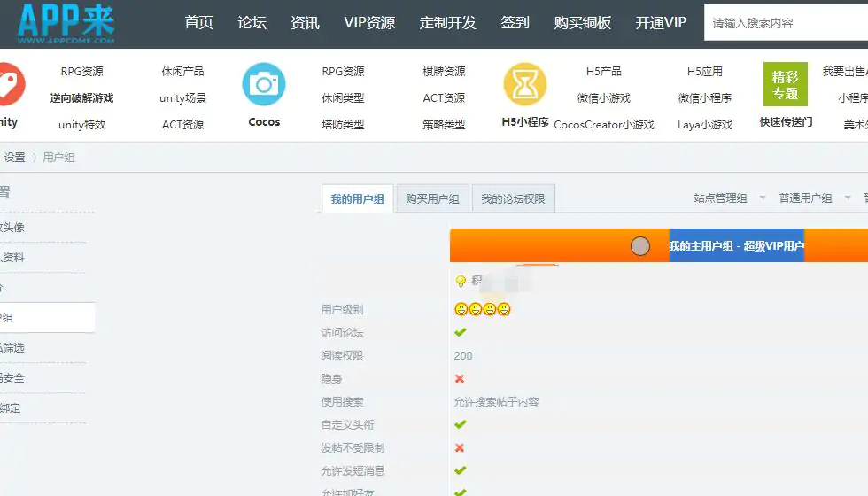Open 签到 in top navigation
Image resolution: width=868 pixels, height=496 pixels.
coord(515,23)
